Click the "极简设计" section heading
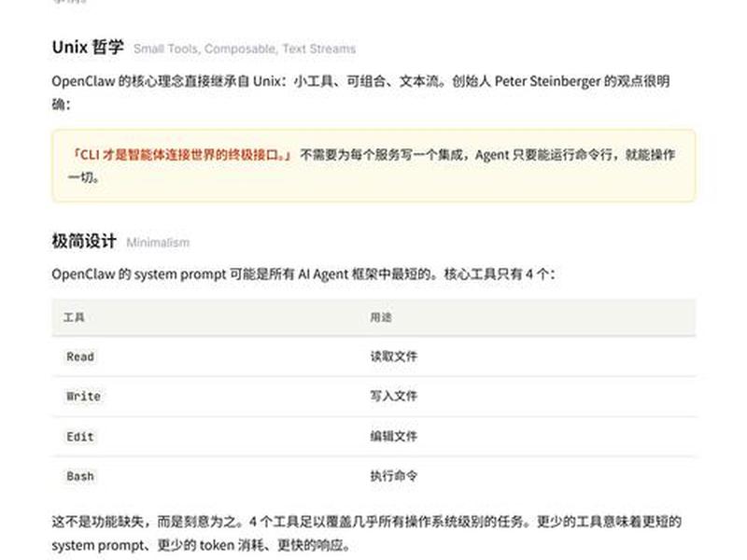This screenshot has height=560, width=747. (84, 241)
